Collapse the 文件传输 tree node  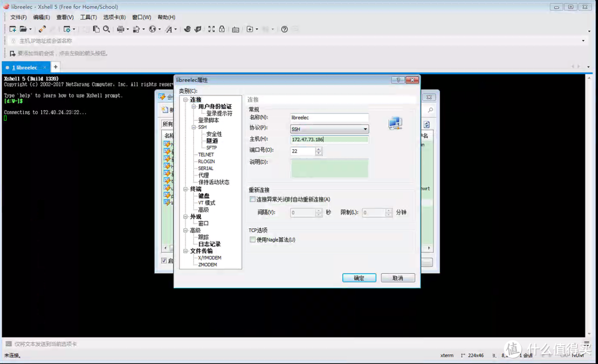pyautogui.click(x=185, y=251)
